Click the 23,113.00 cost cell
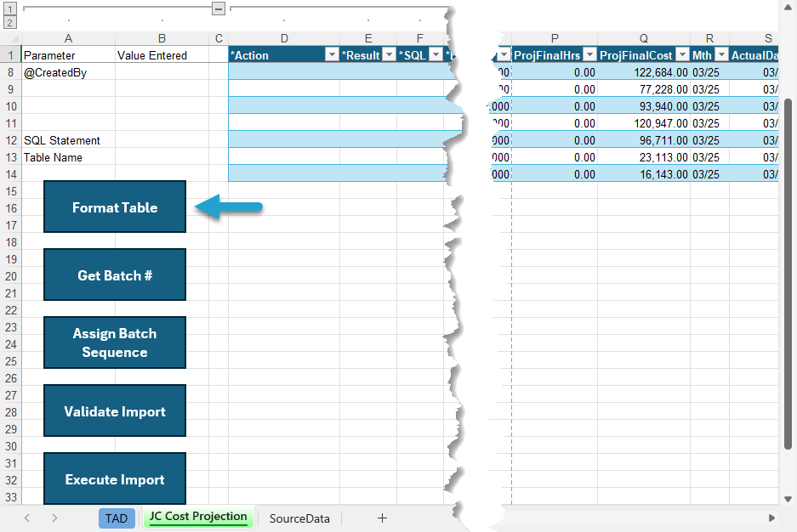 pyautogui.click(x=644, y=157)
